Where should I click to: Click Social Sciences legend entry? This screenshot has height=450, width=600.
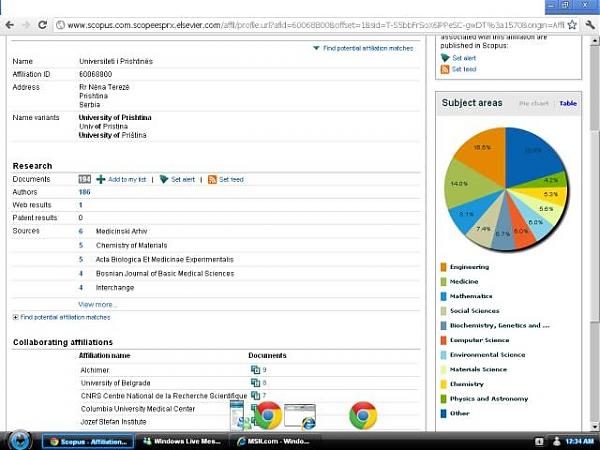[474, 311]
